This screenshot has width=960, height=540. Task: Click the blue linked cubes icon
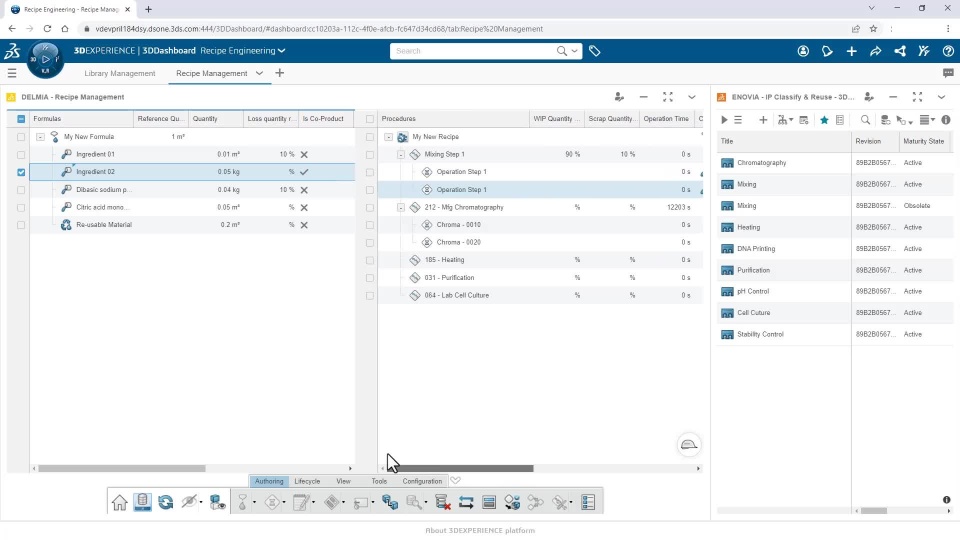pyautogui.click(x=390, y=502)
